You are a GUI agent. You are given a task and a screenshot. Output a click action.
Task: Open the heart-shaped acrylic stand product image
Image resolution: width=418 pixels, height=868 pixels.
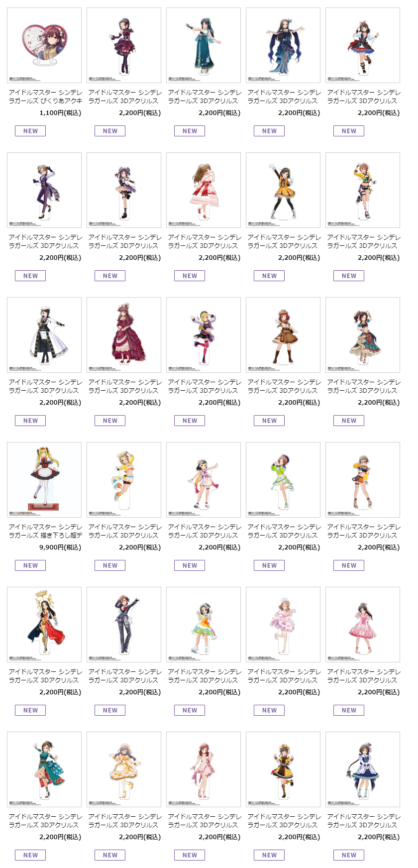[x=44, y=45]
